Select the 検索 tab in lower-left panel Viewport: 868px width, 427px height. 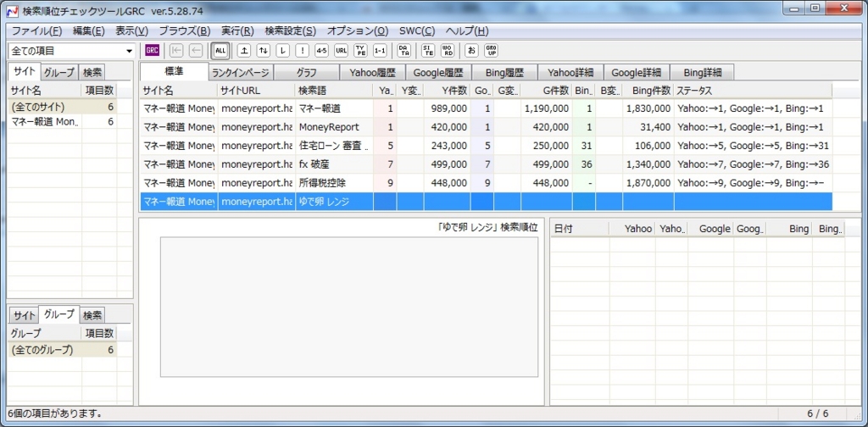pos(92,316)
